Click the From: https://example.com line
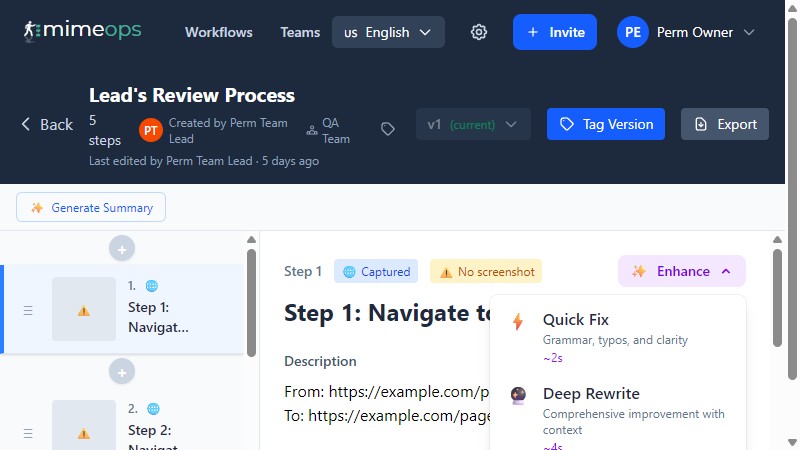This screenshot has height=450, width=800. pos(387,392)
